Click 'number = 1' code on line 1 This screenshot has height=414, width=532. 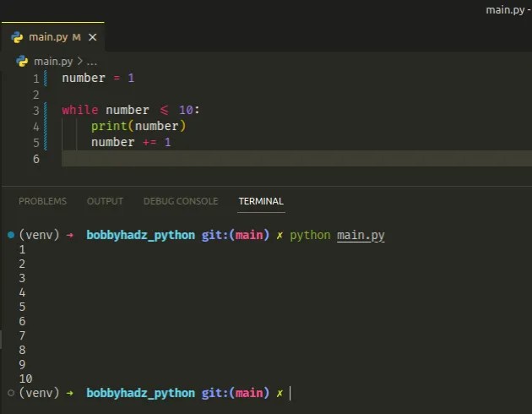(98, 78)
